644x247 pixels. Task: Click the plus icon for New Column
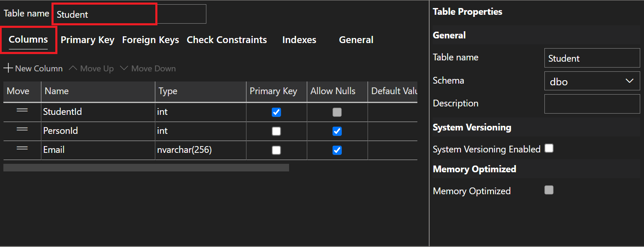[8, 68]
